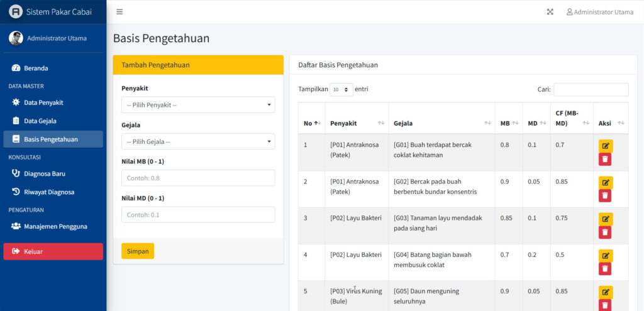Image resolution: width=644 pixels, height=311 pixels.
Task: Focus the Nilai MB input field
Action: (x=198, y=178)
